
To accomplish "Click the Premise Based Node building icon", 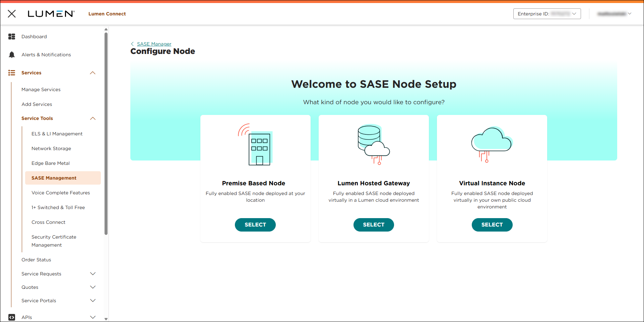I will [255, 144].
